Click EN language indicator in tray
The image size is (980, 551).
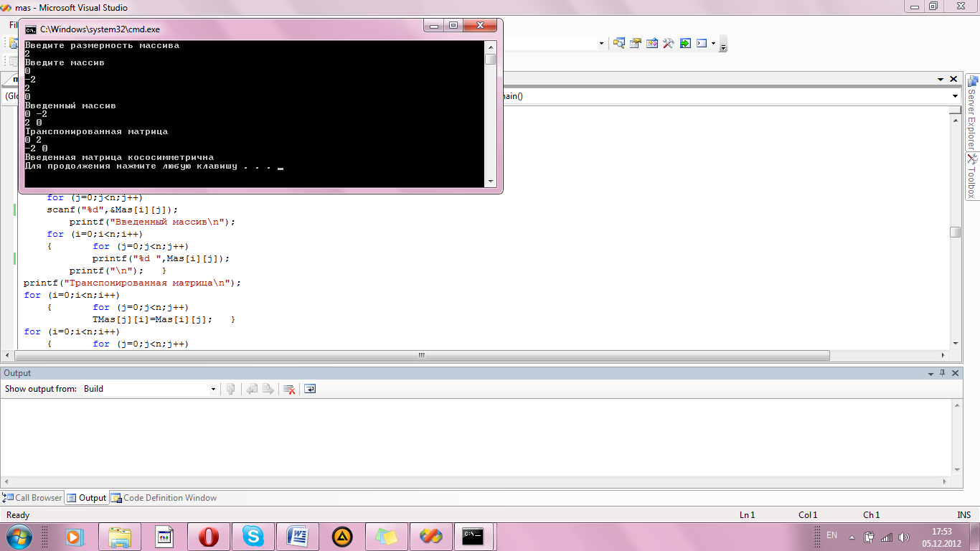coord(832,535)
